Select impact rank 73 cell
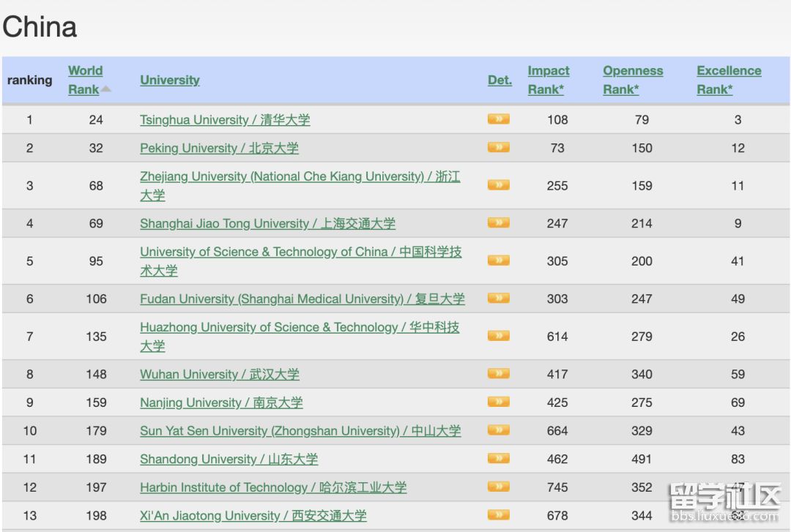 (x=557, y=149)
